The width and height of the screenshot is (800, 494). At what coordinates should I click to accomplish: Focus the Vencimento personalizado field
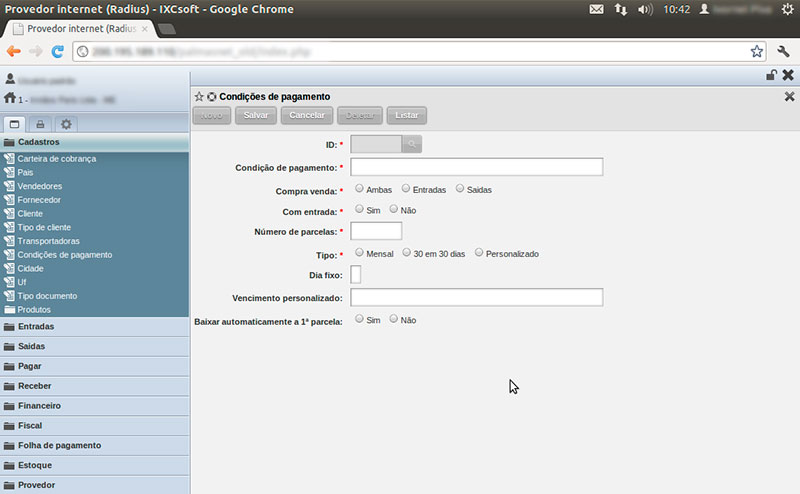click(x=477, y=298)
